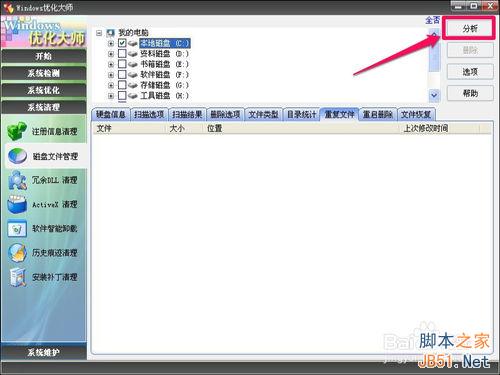Image resolution: width=500 pixels, height=375 pixels.
Task: Open ActiveX 清理 icon
Action: pos(17,204)
